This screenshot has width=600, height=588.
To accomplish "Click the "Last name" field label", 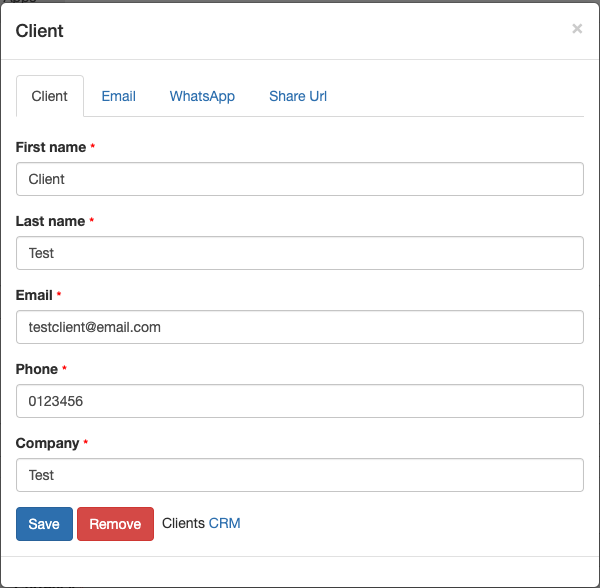I will [50, 221].
